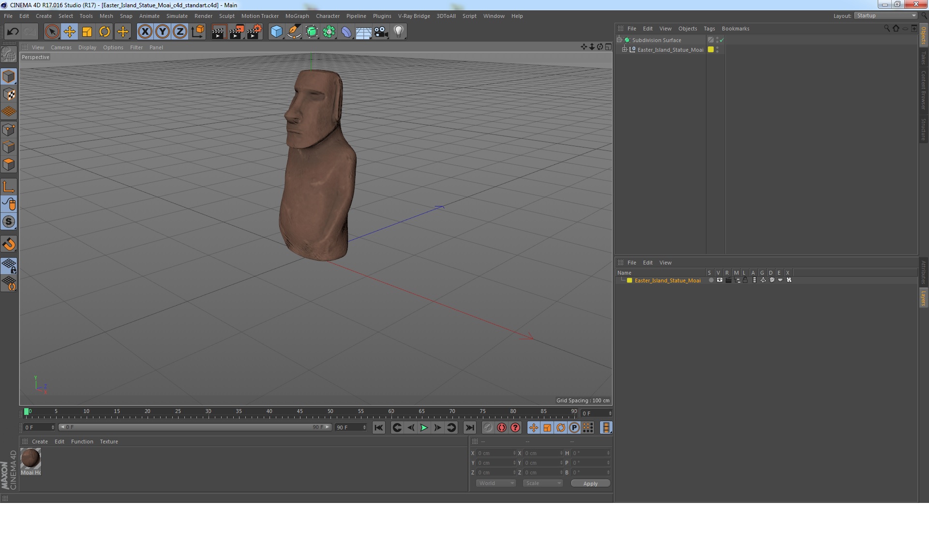Toggle X axis lock
The height and width of the screenshot is (560, 929).
pyautogui.click(x=145, y=32)
